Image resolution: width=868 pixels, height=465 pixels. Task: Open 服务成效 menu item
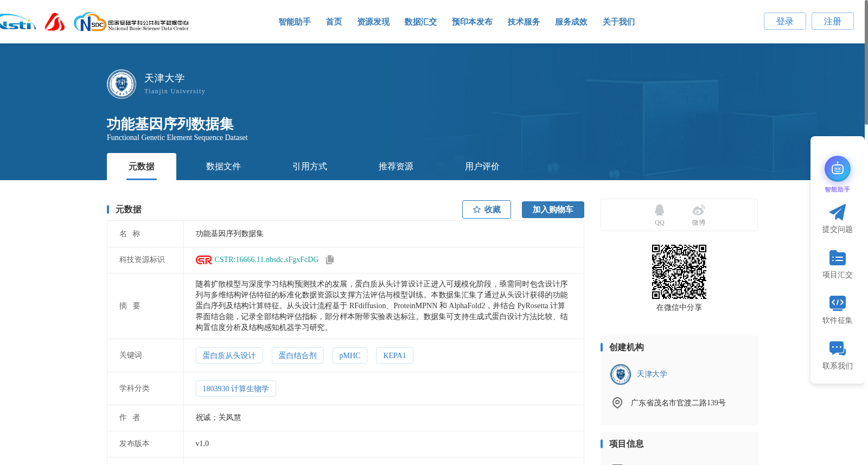click(571, 22)
